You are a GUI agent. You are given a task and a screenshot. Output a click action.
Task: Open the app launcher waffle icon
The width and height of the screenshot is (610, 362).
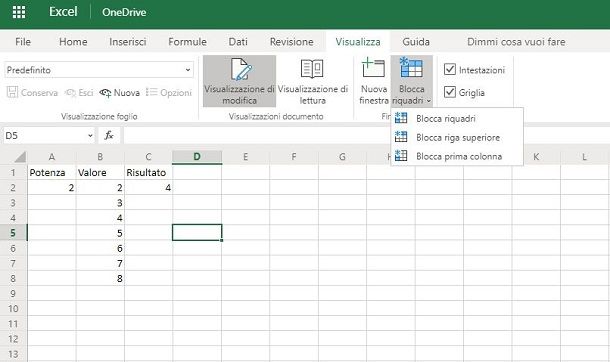pos(19,12)
